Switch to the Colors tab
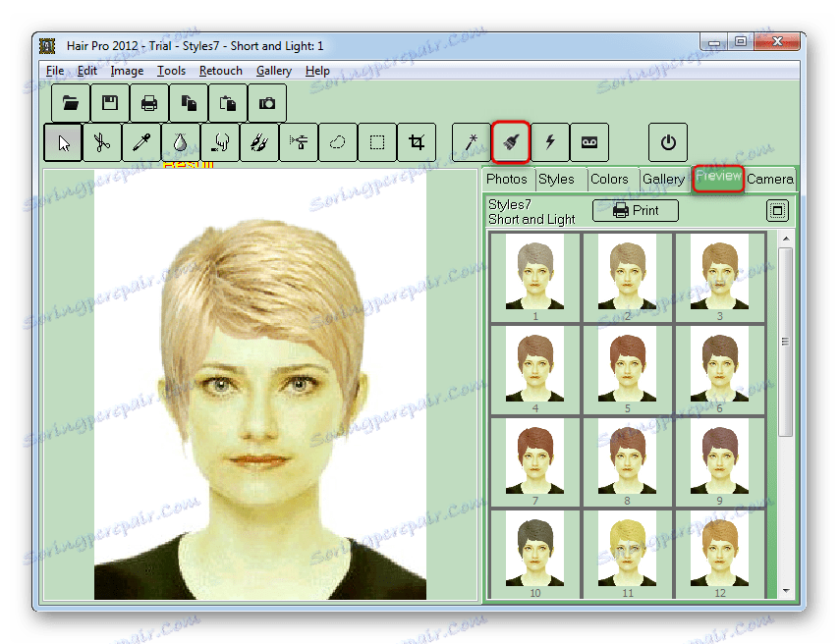Screen dimensions: 839x644 coord(609,179)
